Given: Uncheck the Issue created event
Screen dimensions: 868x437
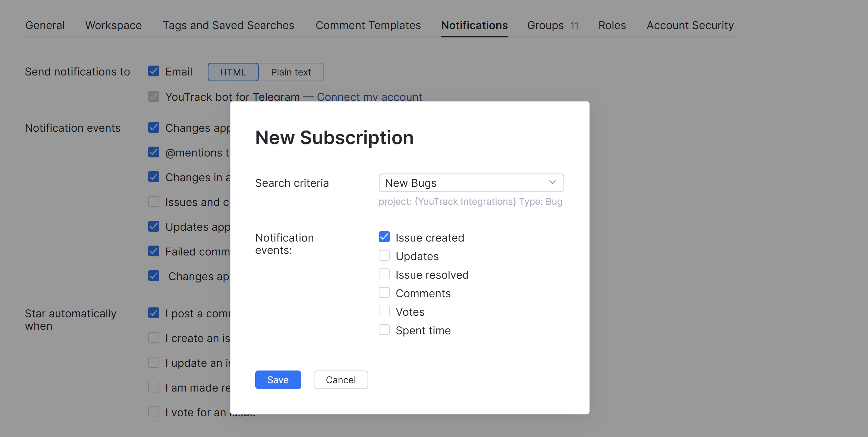Looking at the screenshot, I should pos(384,237).
